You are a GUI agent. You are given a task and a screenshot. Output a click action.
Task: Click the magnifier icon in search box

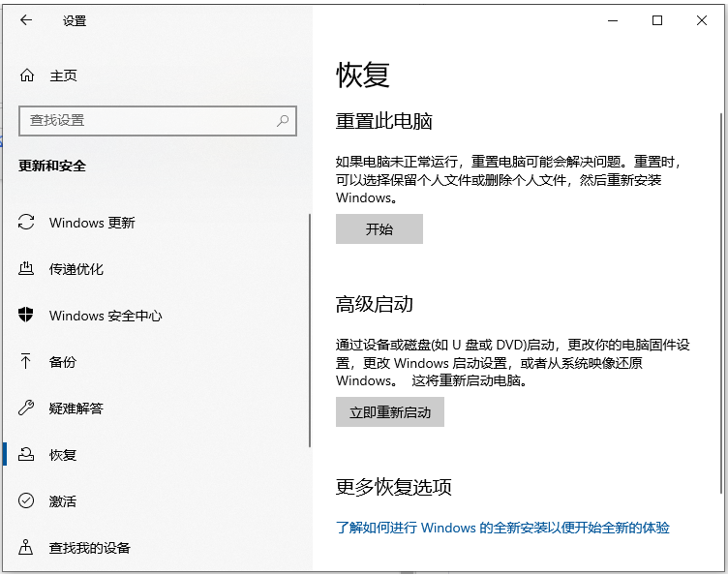pyautogui.click(x=283, y=121)
